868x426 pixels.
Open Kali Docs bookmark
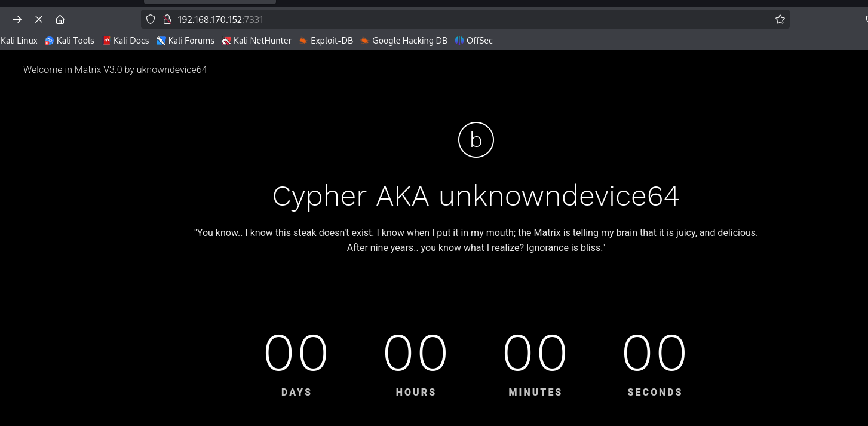pyautogui.click(x=125, y=41)
